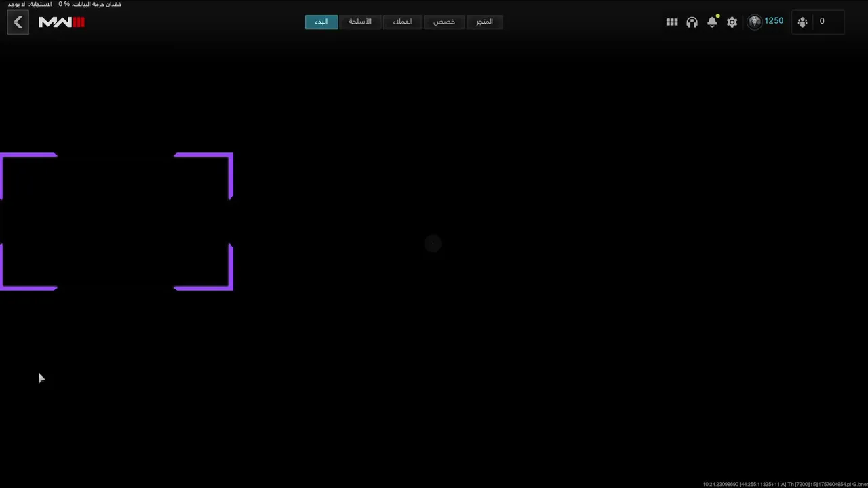Go back using the left arrow button
Image resolution: width=868 pixels, height=488 pixels.
(18, 22)
